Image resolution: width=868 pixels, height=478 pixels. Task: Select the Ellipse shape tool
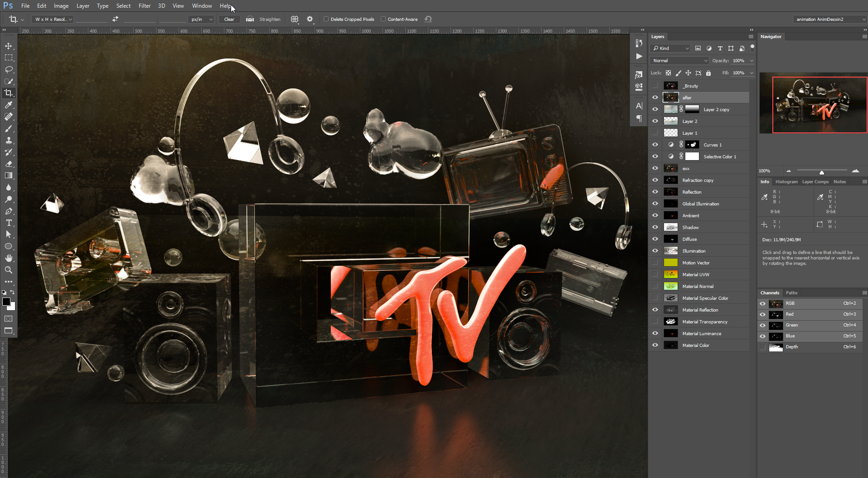9,247
